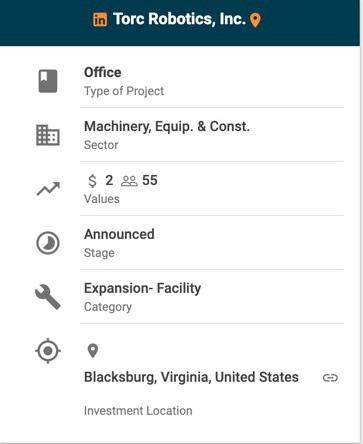
Task: Click the jobs value 55
Action: 150,181
